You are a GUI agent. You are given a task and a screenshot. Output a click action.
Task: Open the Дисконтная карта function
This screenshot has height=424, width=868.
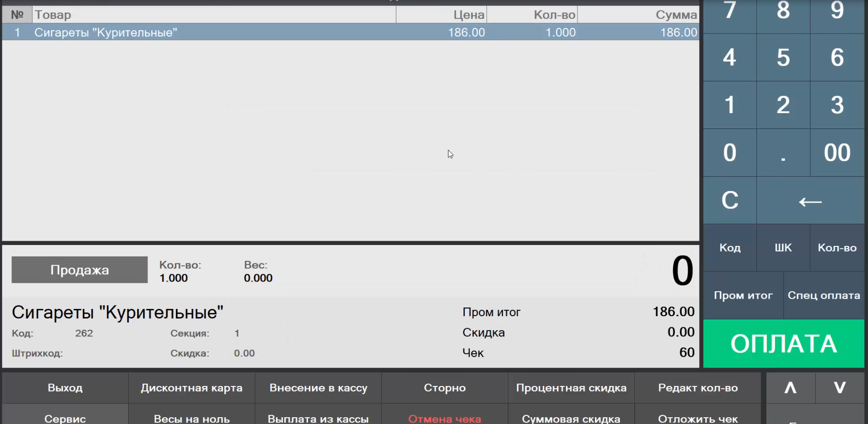click(192, 388)
